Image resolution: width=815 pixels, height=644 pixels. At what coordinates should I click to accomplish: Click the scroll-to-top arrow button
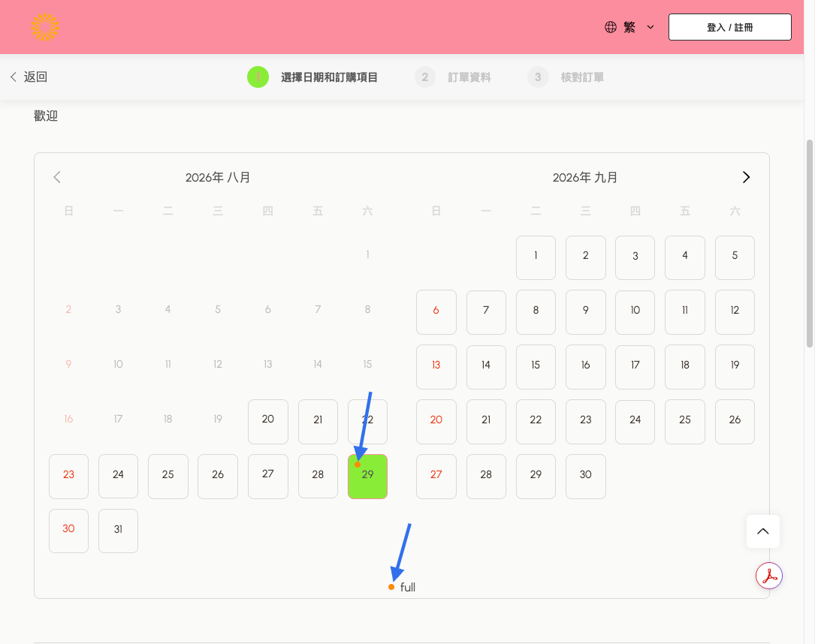click(x=762, y=531)
